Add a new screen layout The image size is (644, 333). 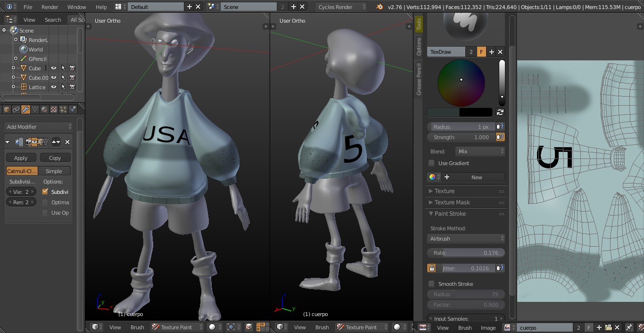pyautogui.click(x=190, y=7)
